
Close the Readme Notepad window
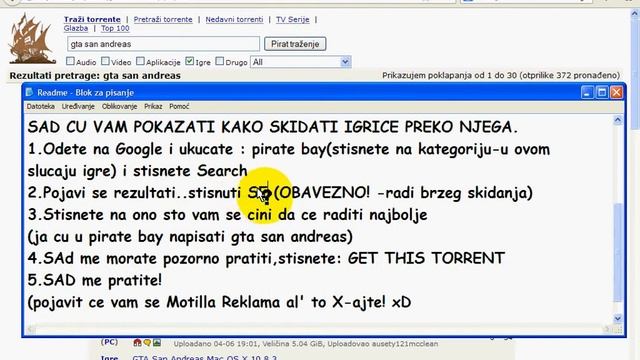616,93
